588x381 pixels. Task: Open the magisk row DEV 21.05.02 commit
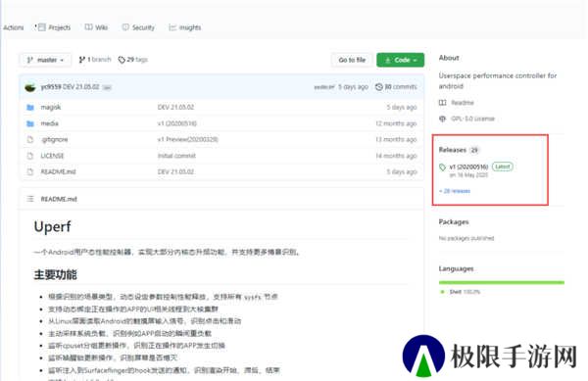175,107
